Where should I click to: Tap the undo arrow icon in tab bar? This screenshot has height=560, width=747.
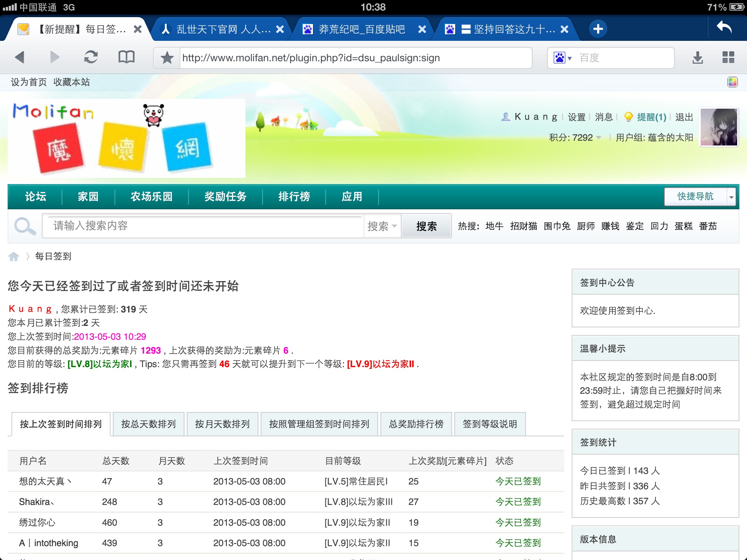724,28
